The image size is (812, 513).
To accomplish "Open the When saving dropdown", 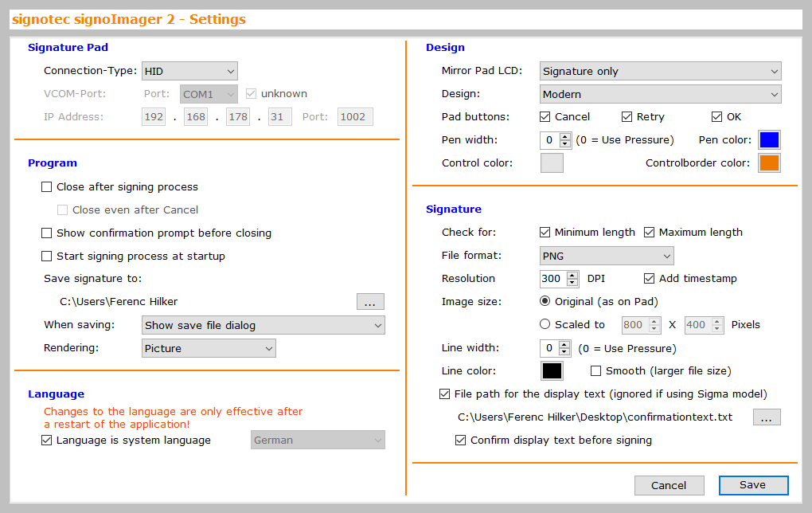I will [x=263, y=325].
